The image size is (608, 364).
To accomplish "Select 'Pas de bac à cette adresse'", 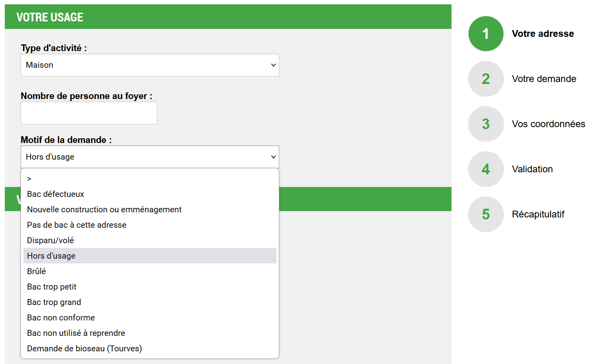I will pos(76,225).
